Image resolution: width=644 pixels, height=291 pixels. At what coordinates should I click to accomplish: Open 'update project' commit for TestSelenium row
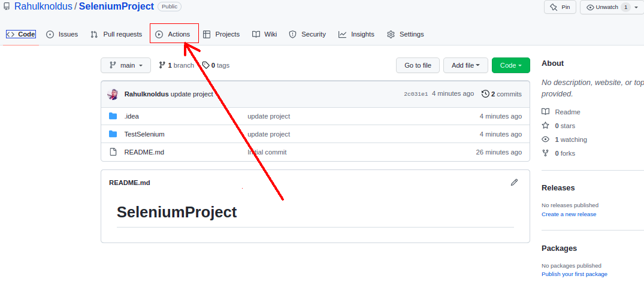pos(268,134)
